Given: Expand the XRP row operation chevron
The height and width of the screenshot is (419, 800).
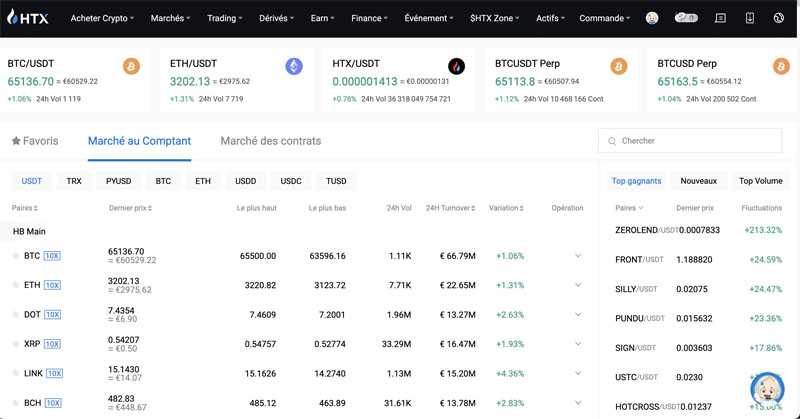Looking at the screenshot, I should (x=578, y=343).
